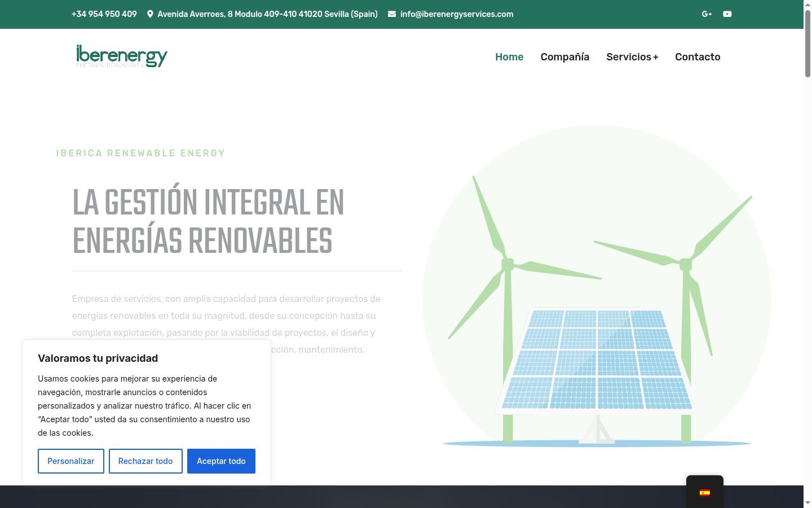Viewport: 812px width, 508px height.
Task: Click the "Valoramos tu privacidad" heading
Action: tap(98, 358)
